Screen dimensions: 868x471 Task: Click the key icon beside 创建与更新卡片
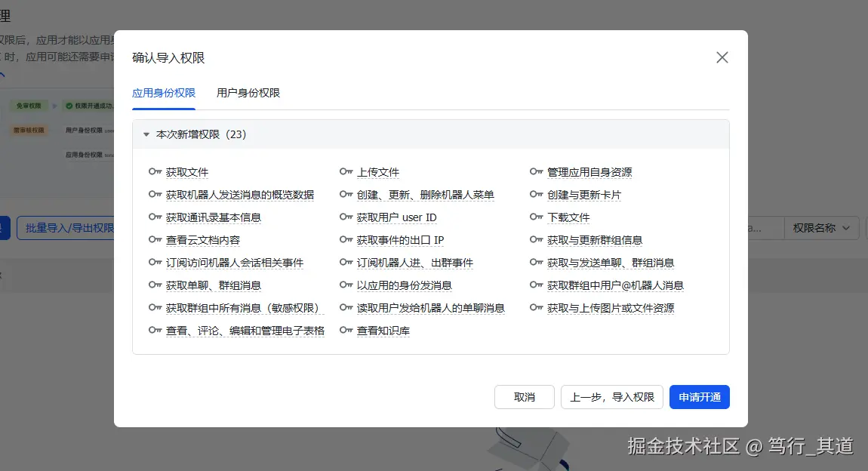point(537,195)
